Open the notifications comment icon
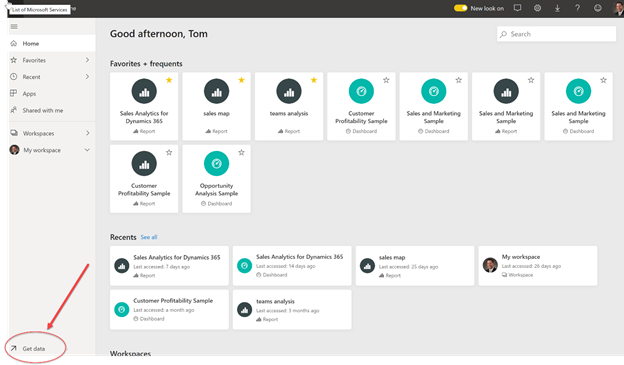Image resolution: width=624 pixels, height=365 pixels. click(517, 8)
